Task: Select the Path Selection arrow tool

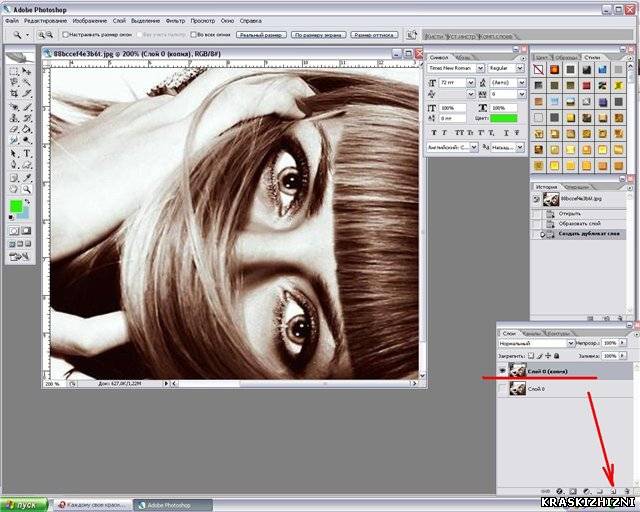Action: tap(14, 154)
